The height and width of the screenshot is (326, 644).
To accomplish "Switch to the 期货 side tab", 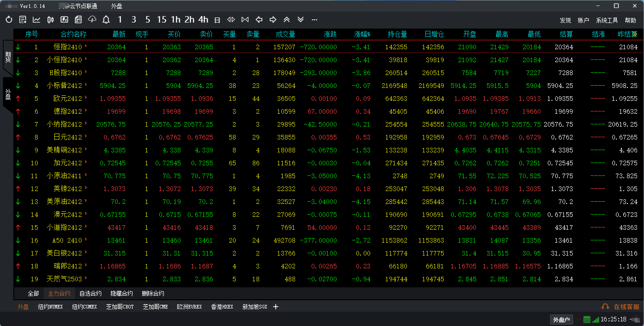I will tap(8, 58).
